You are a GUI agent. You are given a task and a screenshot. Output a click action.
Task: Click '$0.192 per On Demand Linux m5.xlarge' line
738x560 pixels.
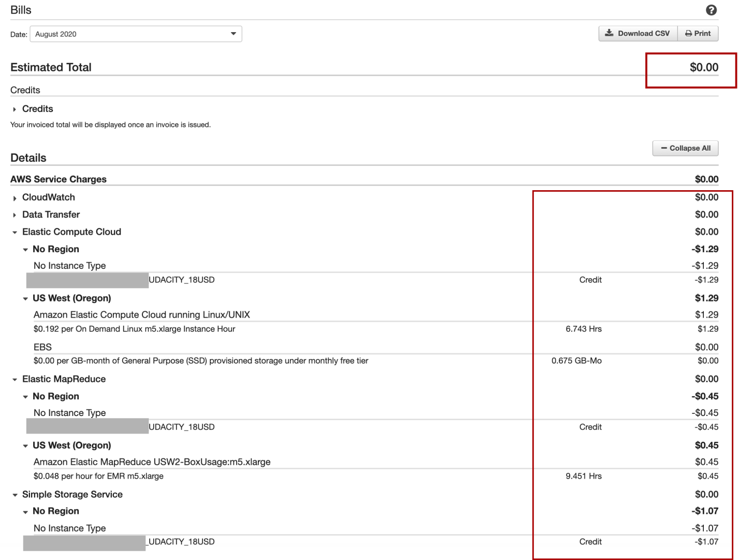(x=134, y=329)
